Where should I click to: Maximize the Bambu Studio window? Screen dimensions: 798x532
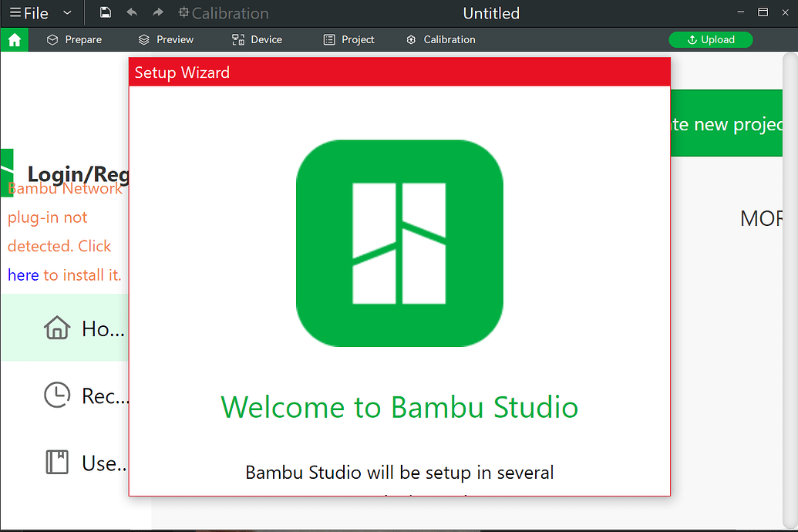(763, 12)
